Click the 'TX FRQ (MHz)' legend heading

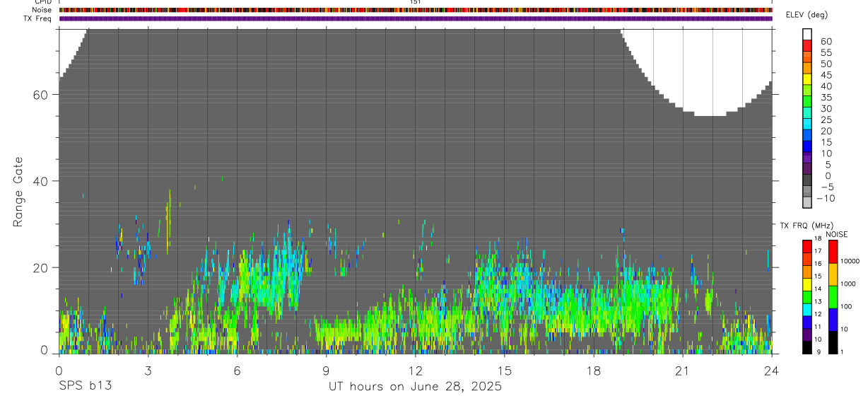(x=802, y=225)
